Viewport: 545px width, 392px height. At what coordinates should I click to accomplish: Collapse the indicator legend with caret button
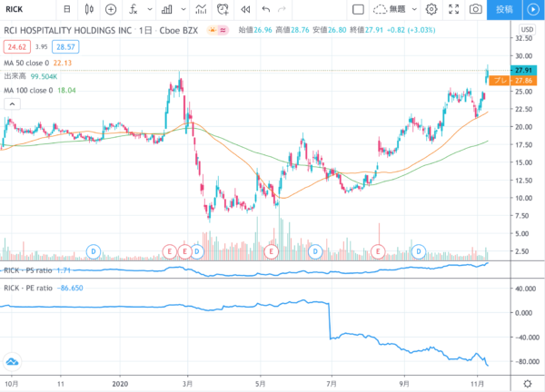(12, 103)
